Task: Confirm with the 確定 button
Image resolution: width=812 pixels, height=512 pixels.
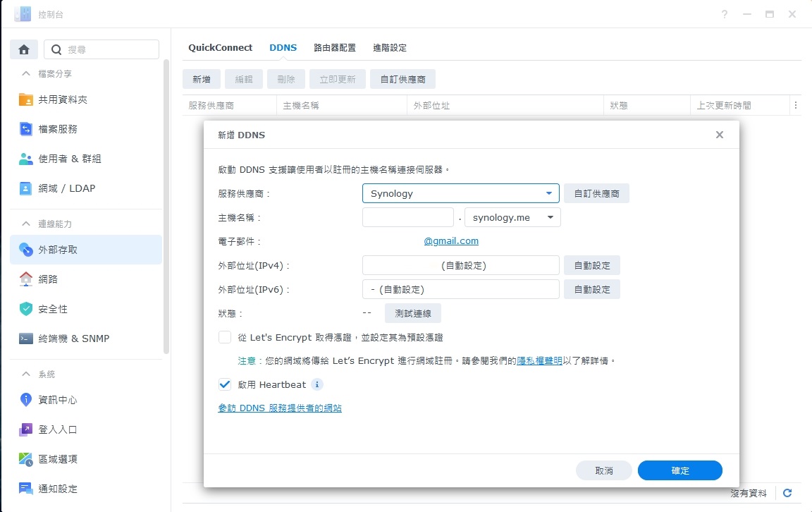Action: 680,470
